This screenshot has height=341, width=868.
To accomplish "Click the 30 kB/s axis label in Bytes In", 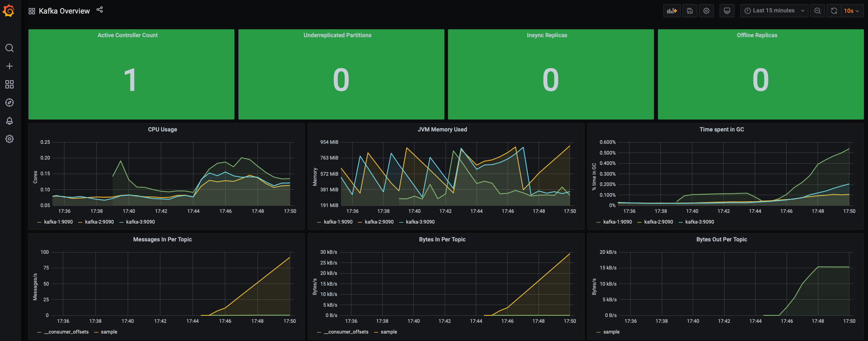I will (x=329, y=252).
